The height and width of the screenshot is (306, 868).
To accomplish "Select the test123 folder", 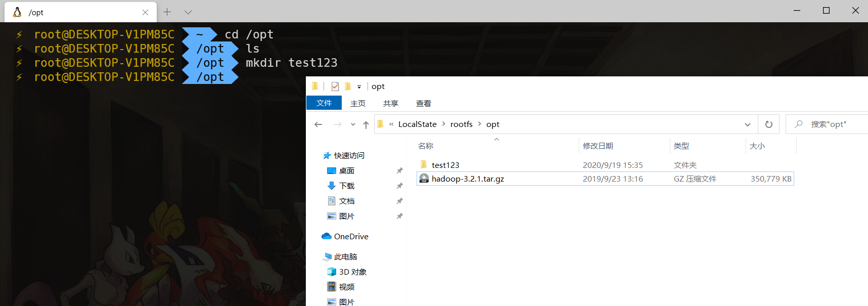I will tap(445, 165).
